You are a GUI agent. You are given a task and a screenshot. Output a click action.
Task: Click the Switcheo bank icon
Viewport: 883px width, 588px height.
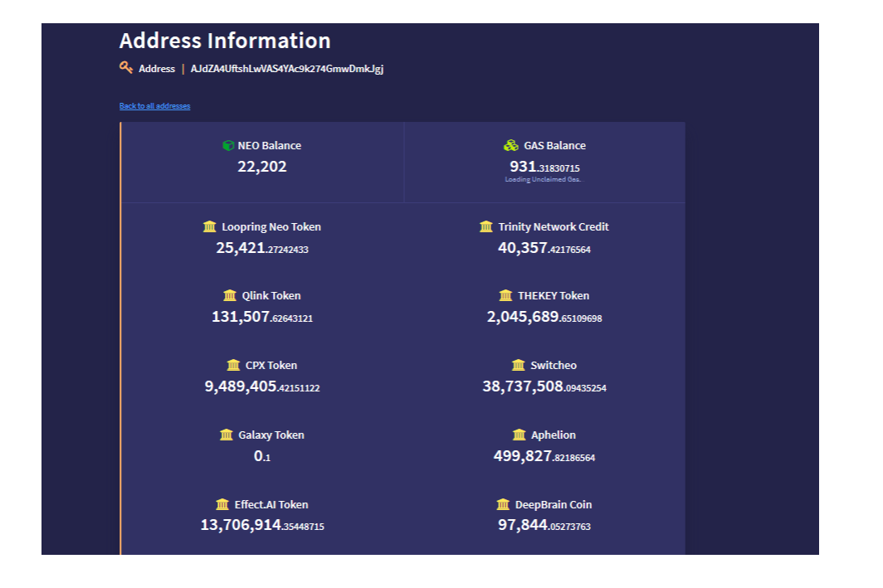coord(518,365)
